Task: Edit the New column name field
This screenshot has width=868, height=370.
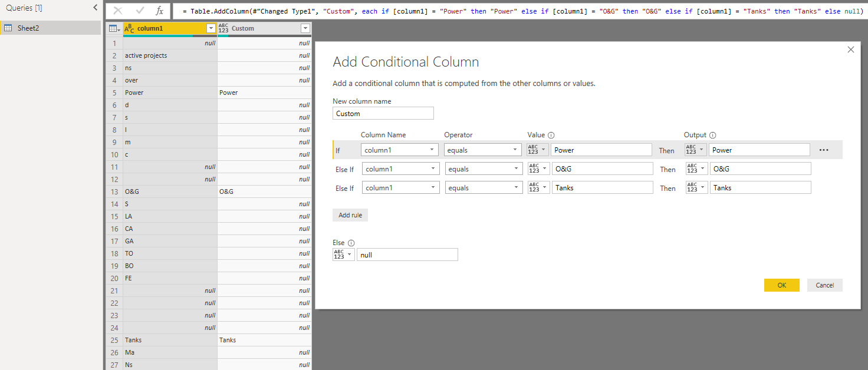Action: (383, 113)
